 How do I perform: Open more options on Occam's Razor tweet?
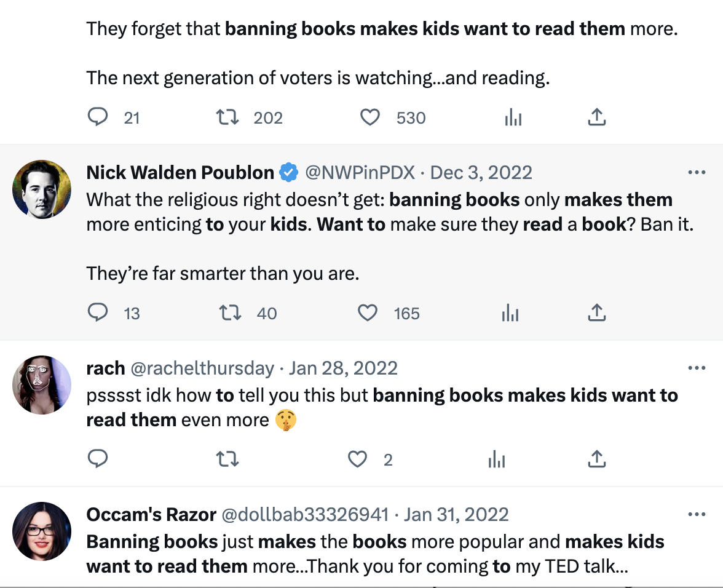pos(697,514)
